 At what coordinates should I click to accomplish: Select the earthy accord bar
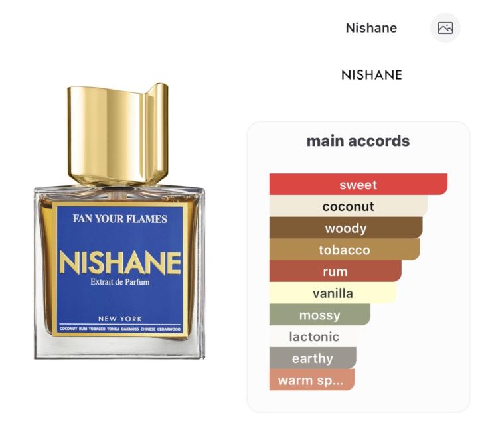pyautogui.click(x=313, y=358)
